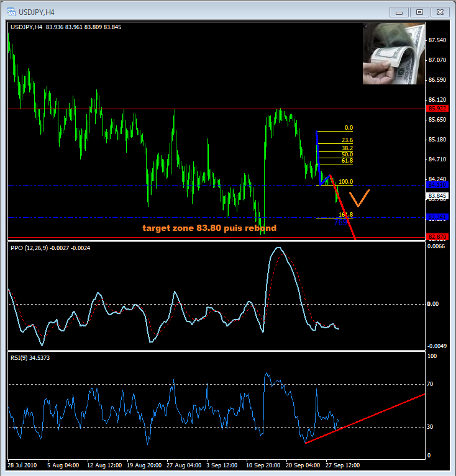Select the Fibonacci 61.8 retracement line
The width and height of the screenshot is (456, 476).
tap(334, 164)
